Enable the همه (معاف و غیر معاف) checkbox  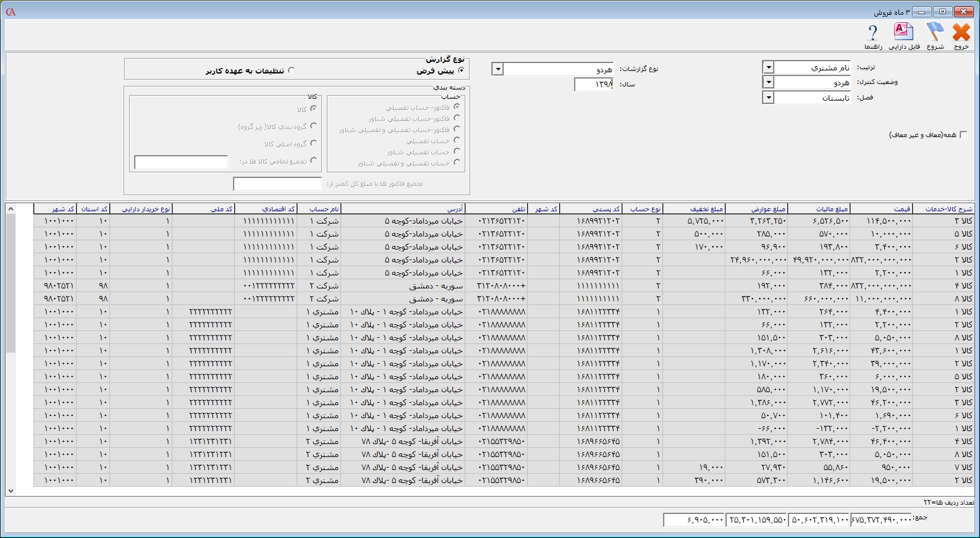coord(963,135)
